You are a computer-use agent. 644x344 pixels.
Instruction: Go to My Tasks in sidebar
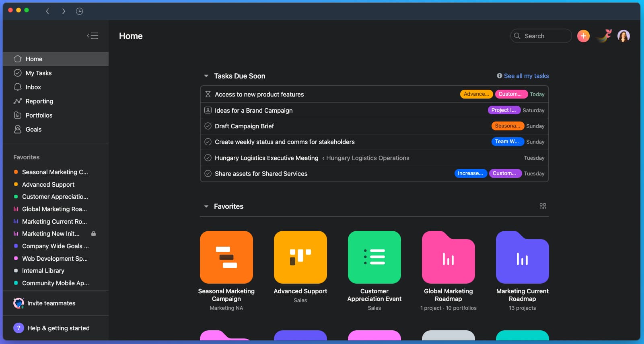39,73
